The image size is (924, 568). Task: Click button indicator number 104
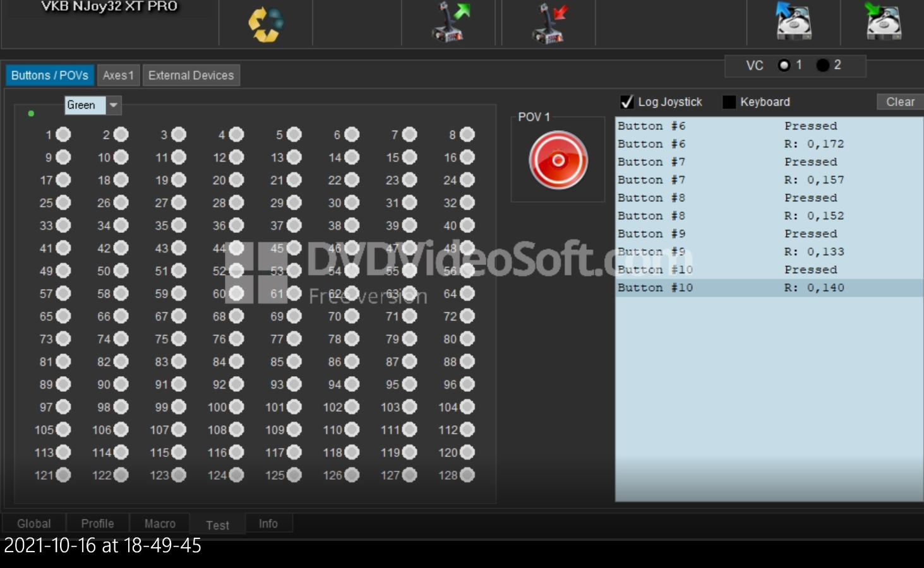[467, 407]
